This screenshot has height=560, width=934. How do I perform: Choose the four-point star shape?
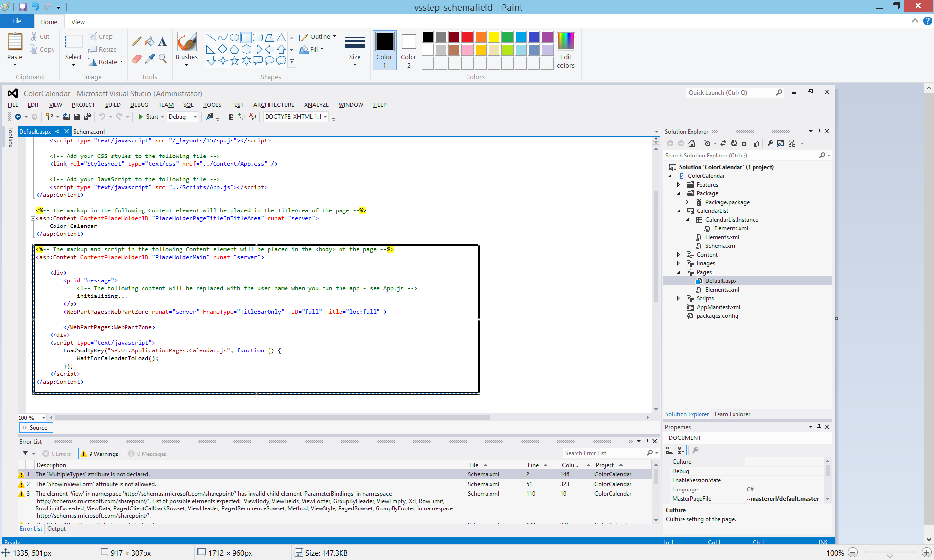point(223,61)
